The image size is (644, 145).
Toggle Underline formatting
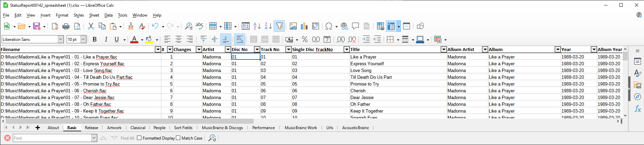coord(117,40)
